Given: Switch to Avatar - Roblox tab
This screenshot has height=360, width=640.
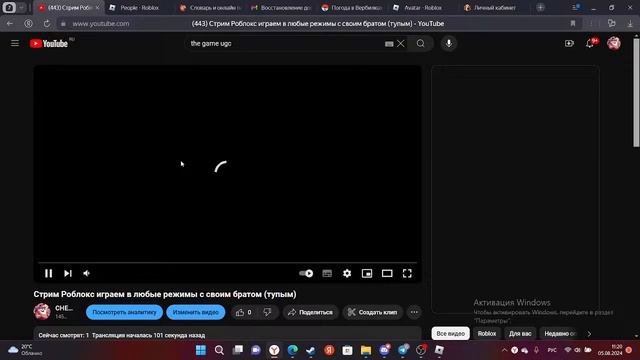Looking at the screenshot, I should coord(422,8).
